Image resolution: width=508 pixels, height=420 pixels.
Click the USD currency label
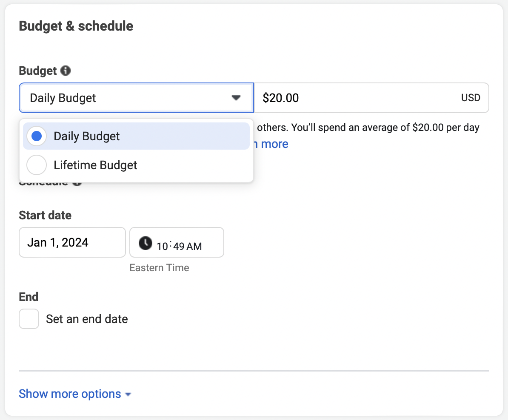pos(471,97)
